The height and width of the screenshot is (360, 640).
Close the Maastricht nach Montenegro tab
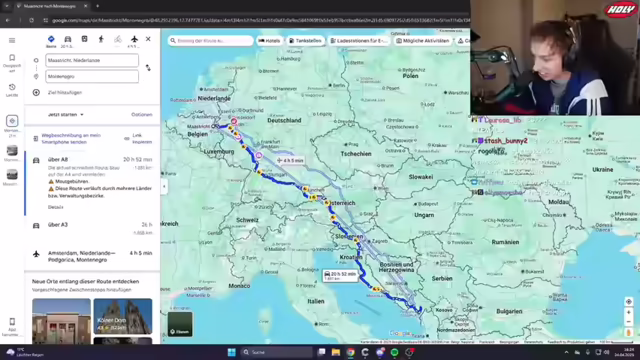point(85,6)
